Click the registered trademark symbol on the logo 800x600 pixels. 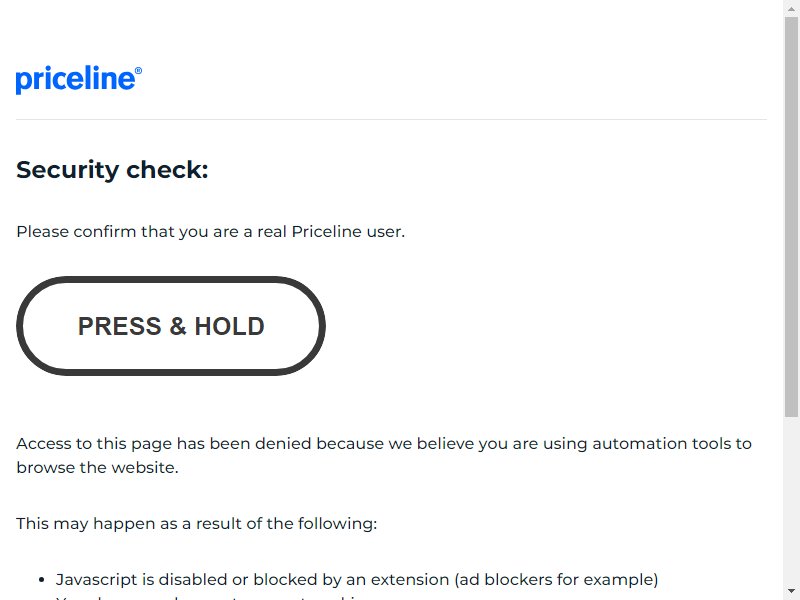click(x=138, y=71)
